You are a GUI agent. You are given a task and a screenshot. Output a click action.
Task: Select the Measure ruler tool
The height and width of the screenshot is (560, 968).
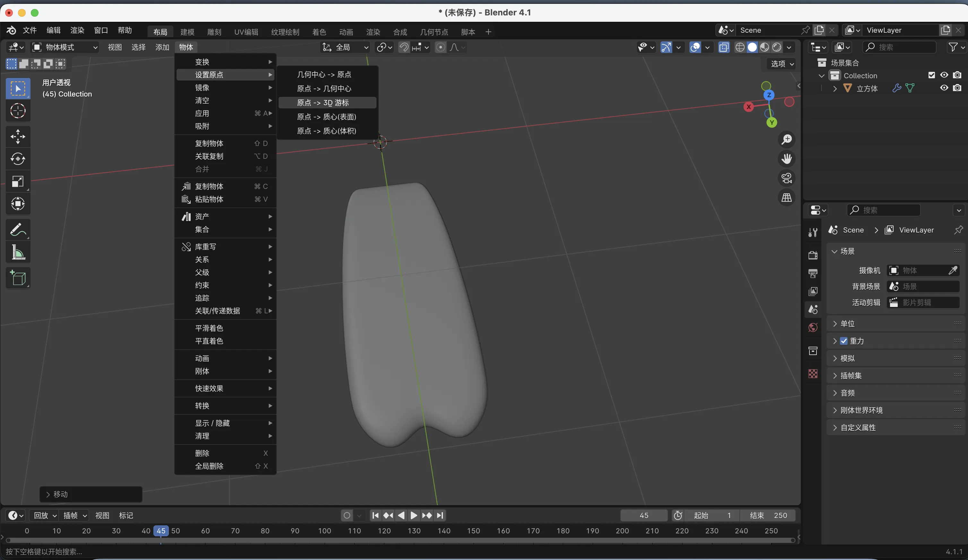18,252
